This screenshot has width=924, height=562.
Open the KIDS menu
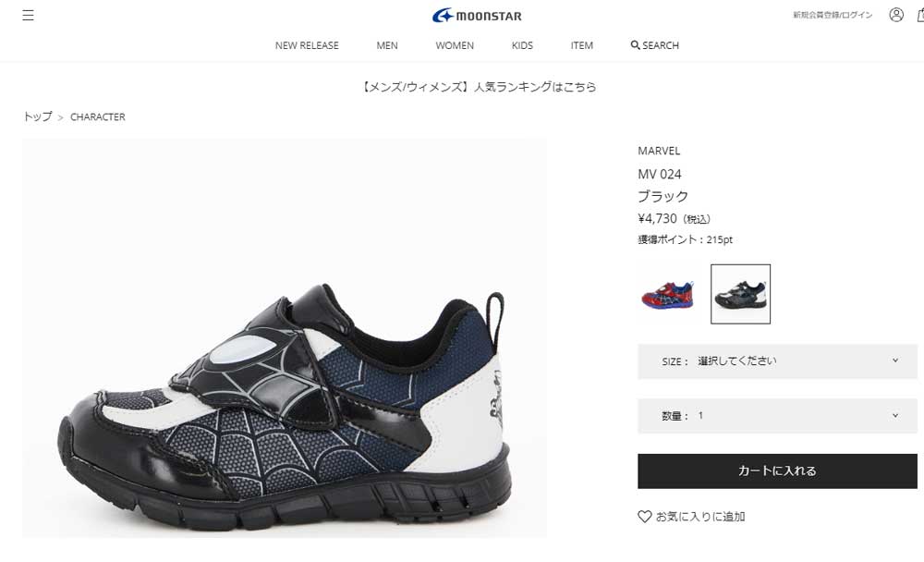click(522, 45)
